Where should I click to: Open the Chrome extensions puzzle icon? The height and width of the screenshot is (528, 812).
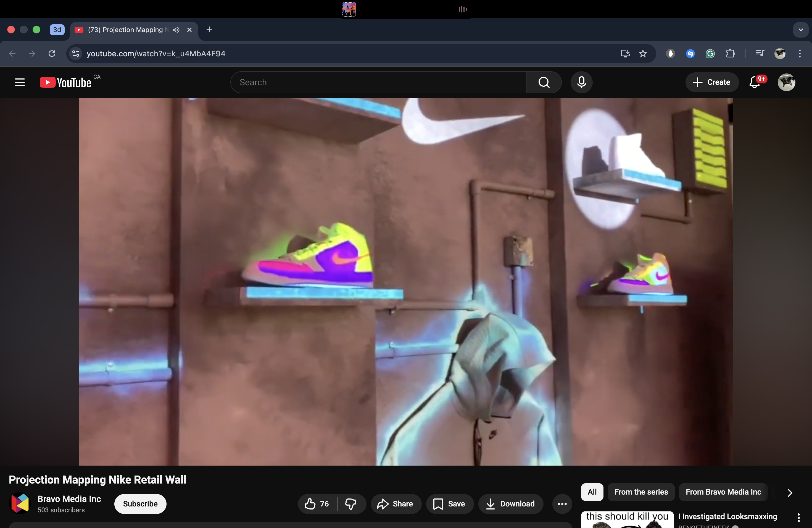click(731, 54)
